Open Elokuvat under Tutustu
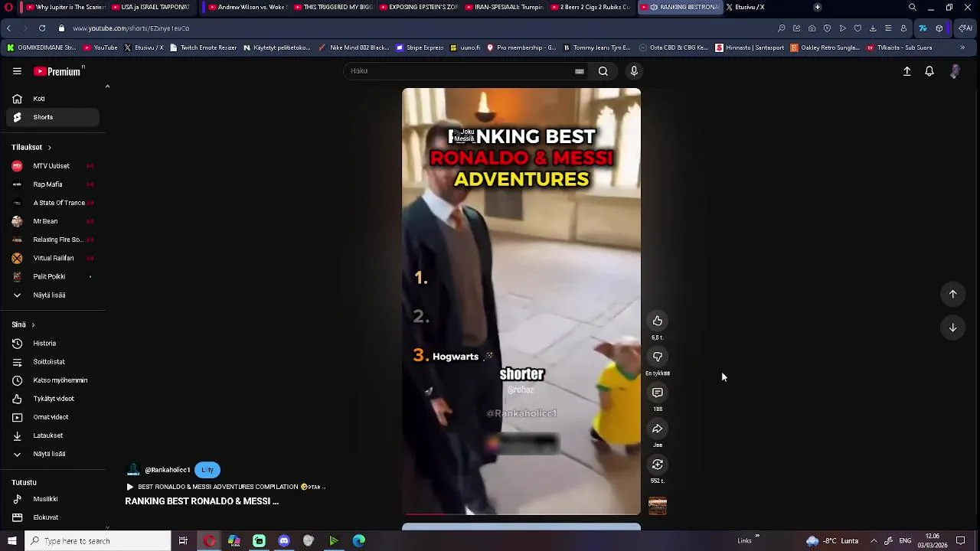The image size is (980, 551). pos(53,517)
